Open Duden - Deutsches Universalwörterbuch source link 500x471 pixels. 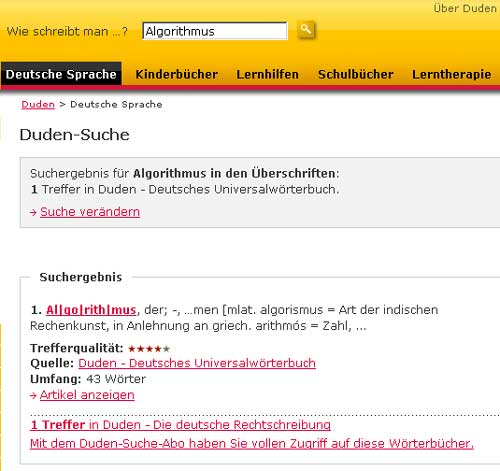click(x=197, y=363)
